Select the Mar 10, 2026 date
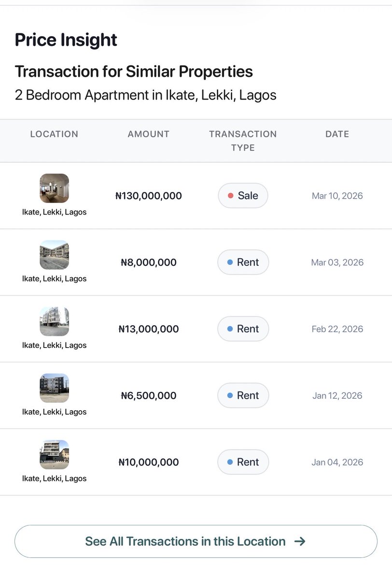Viewport: 392px width, 580px height. point(337,196)
